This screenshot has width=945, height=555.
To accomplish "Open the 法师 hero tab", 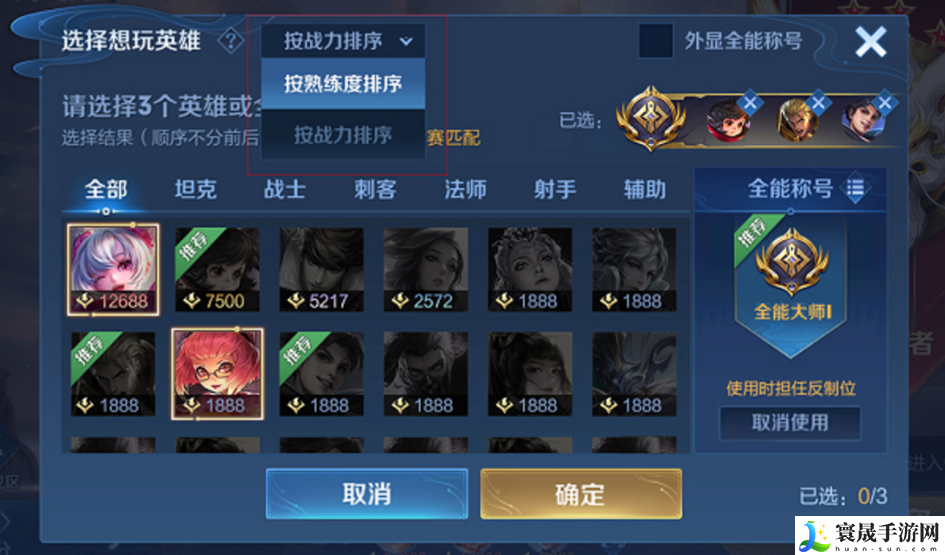I will [x=465, y=189].
